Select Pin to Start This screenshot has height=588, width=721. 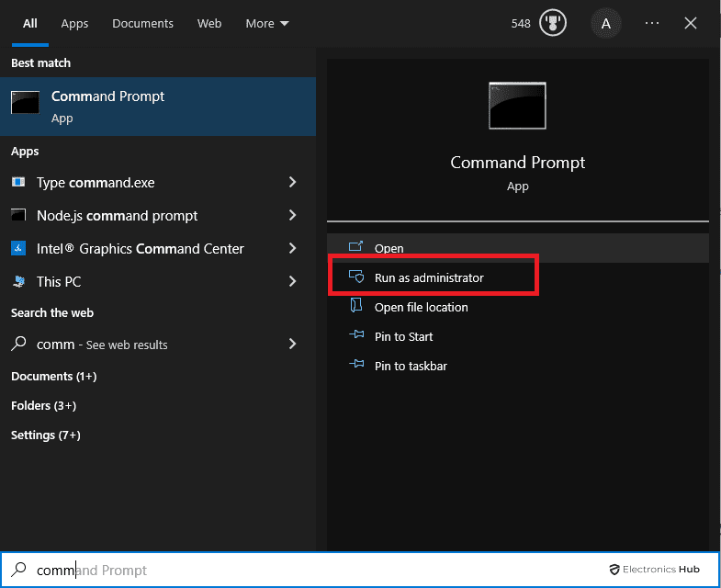click(x=518, y=336)
